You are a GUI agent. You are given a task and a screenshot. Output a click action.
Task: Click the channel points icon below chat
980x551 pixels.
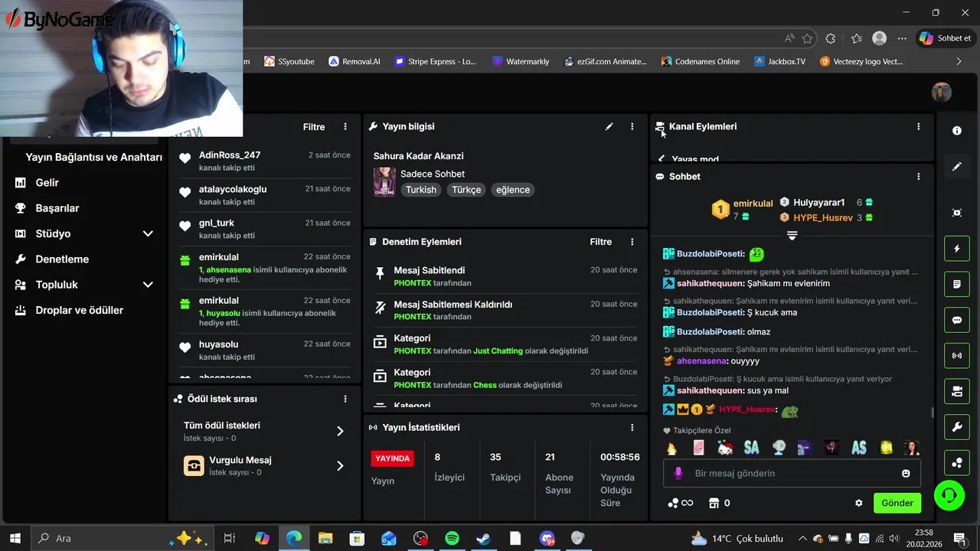pyautogui.click(x=680, y=503)
